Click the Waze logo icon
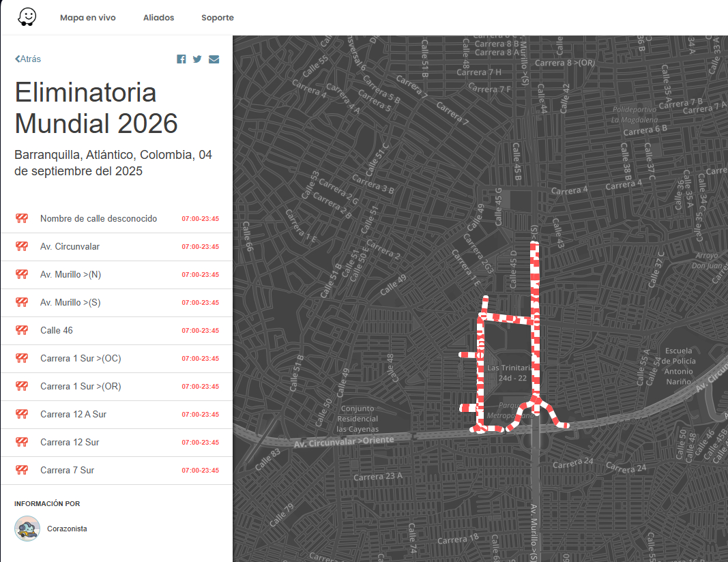The width and height of the screenshot is (728, 562). point(27,17)
